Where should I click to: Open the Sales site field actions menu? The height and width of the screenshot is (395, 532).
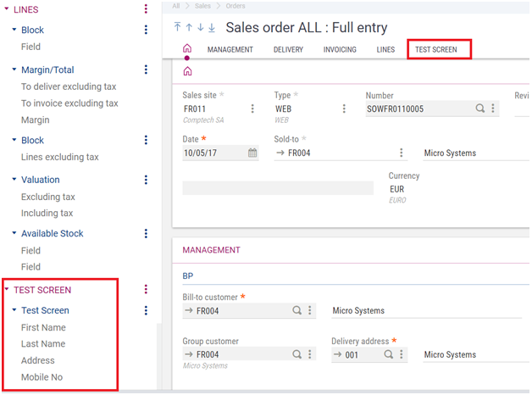click(x=252, y=108)
